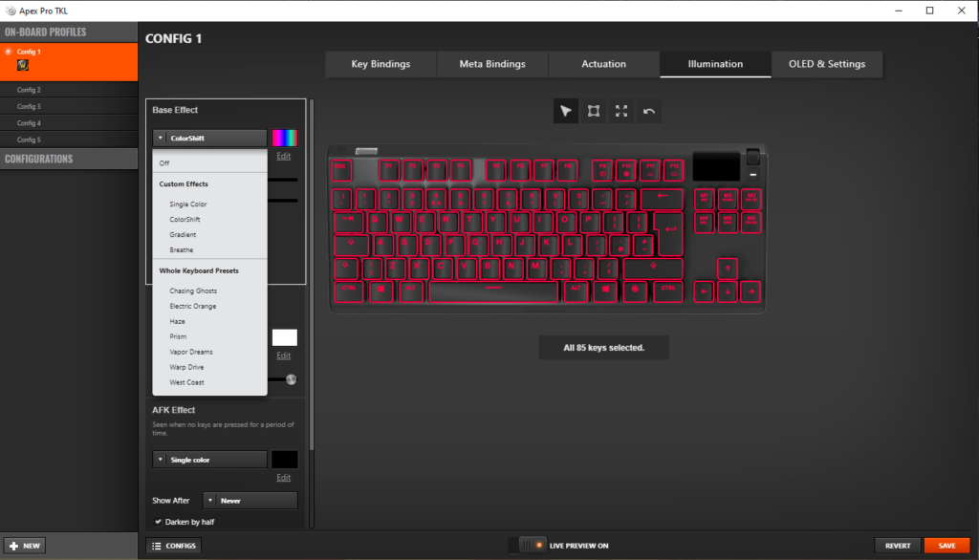Viewport: 979px width, 560px height.
Task: Select the Breathe effect option
Action: tap(209, 249)
